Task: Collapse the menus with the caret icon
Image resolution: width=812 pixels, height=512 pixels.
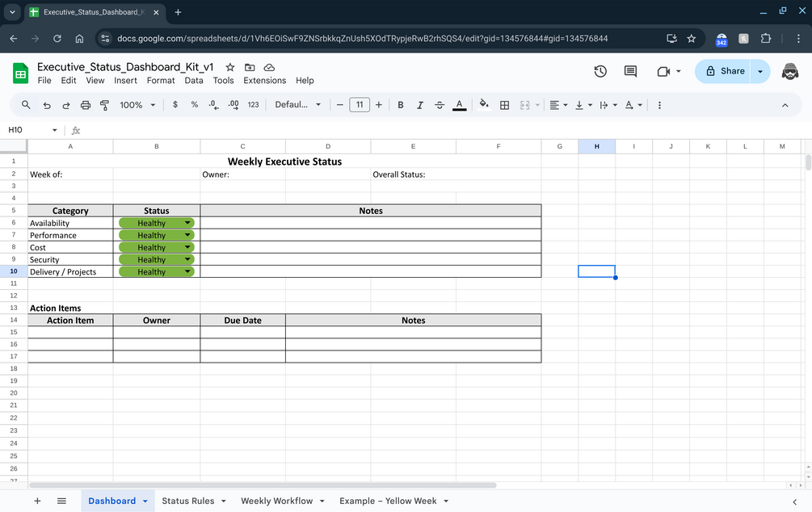Action: click(785, 105)
